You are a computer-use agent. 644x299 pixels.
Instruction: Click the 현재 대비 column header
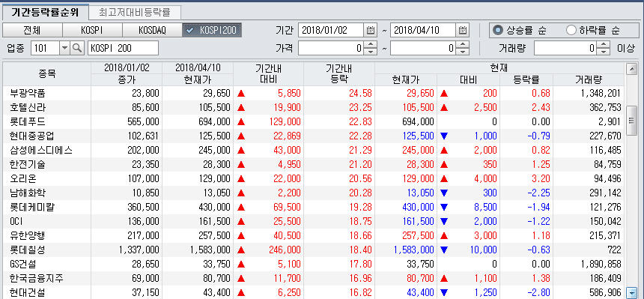[468, 79]
